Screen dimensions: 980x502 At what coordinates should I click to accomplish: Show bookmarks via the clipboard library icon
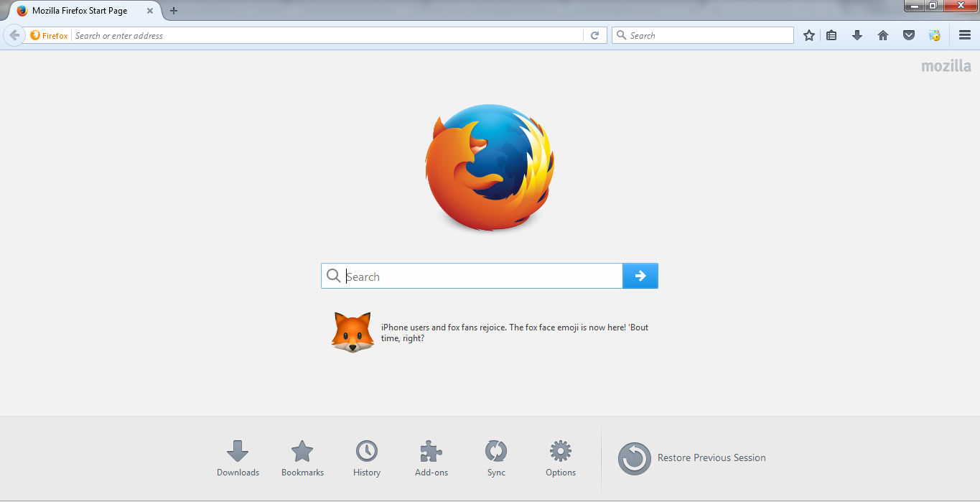(831, 34)
